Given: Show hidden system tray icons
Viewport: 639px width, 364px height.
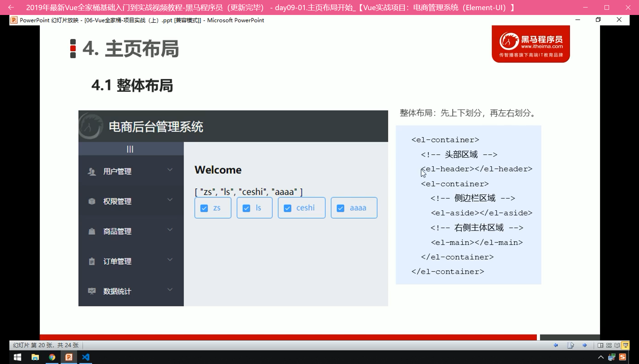Looking at the screenshot, I should click(x=600, y=357).
